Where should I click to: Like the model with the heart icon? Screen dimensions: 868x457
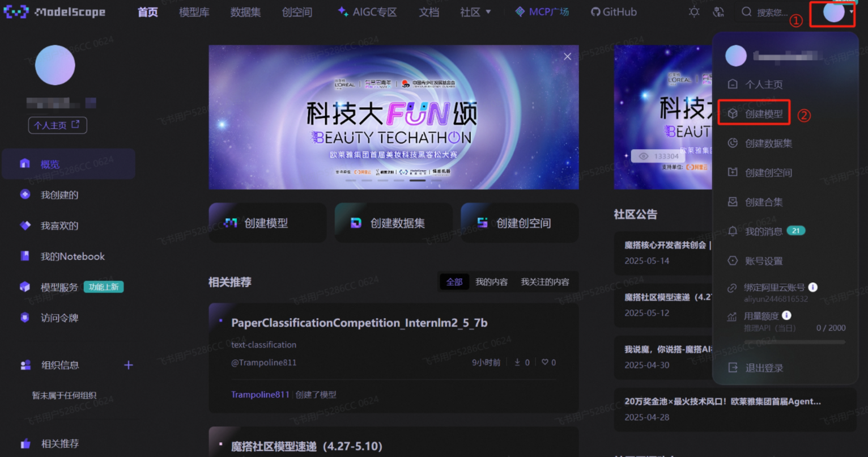pyautogui.click(x=544, y=362)
